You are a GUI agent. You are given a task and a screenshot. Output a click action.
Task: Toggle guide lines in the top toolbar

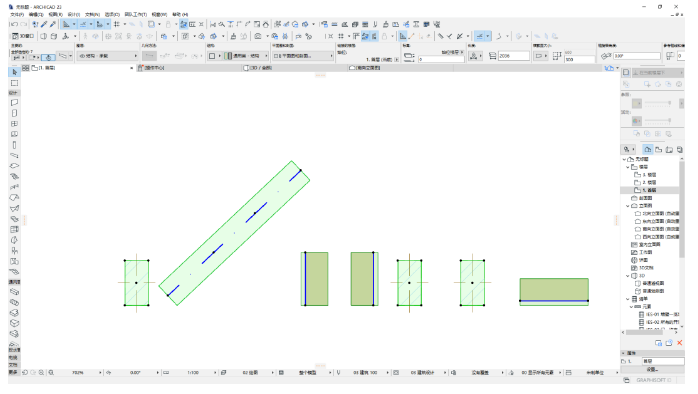[66, 24]
